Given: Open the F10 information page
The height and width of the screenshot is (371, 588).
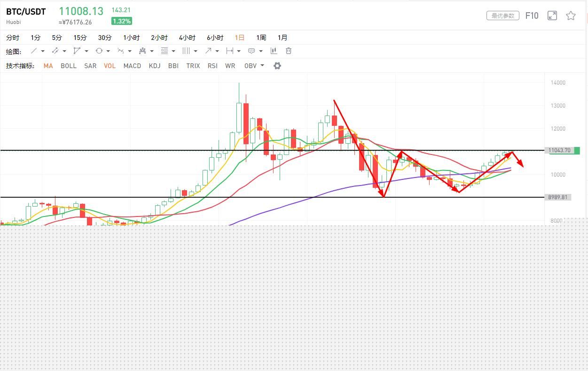Looking at the screenshot, I should click(x=532, y=15).
